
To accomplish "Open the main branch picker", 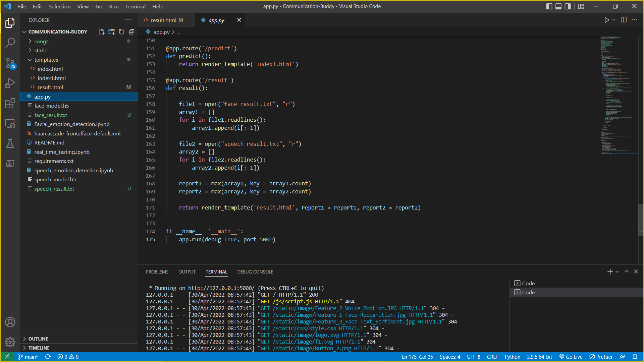I will 28,357.
